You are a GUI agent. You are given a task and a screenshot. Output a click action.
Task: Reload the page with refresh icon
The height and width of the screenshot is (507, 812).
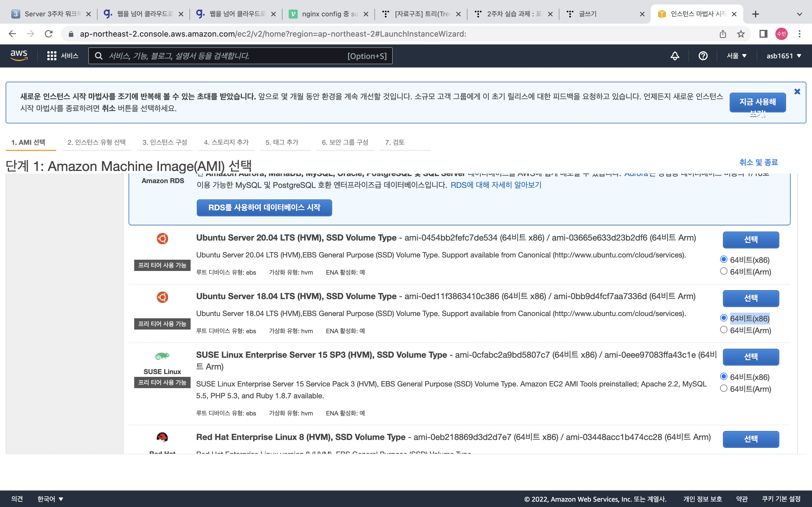(49, 34)
